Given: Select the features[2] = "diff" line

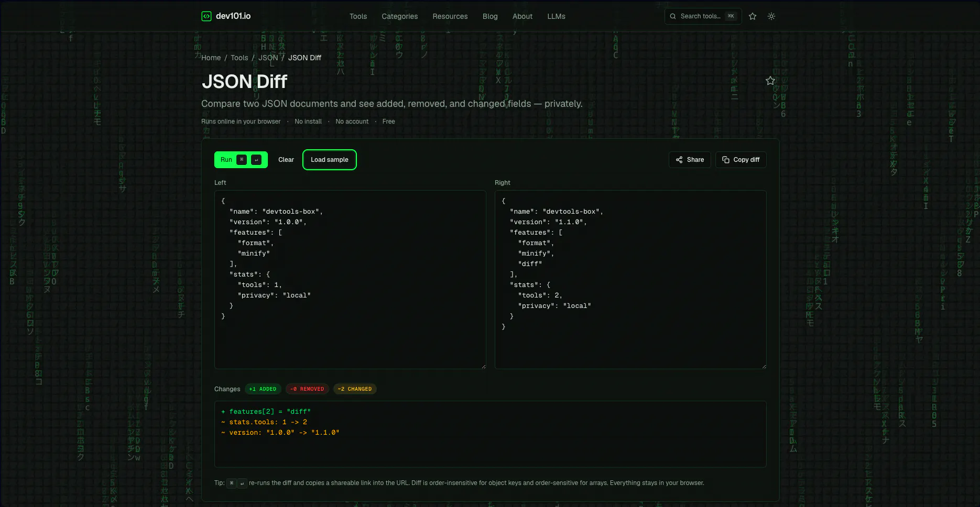Looking at the screenshot, I should tap(266, 412).
